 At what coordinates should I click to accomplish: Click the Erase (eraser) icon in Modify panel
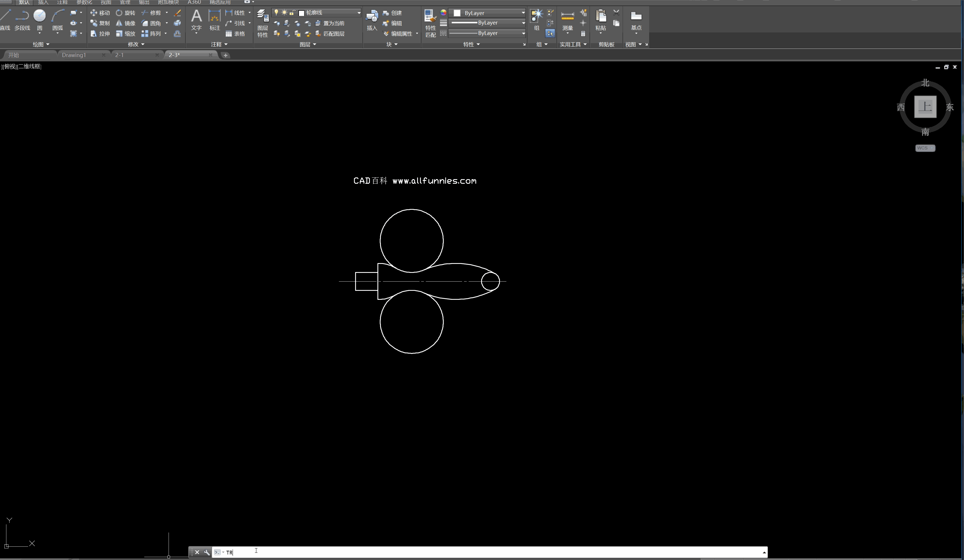178,13
